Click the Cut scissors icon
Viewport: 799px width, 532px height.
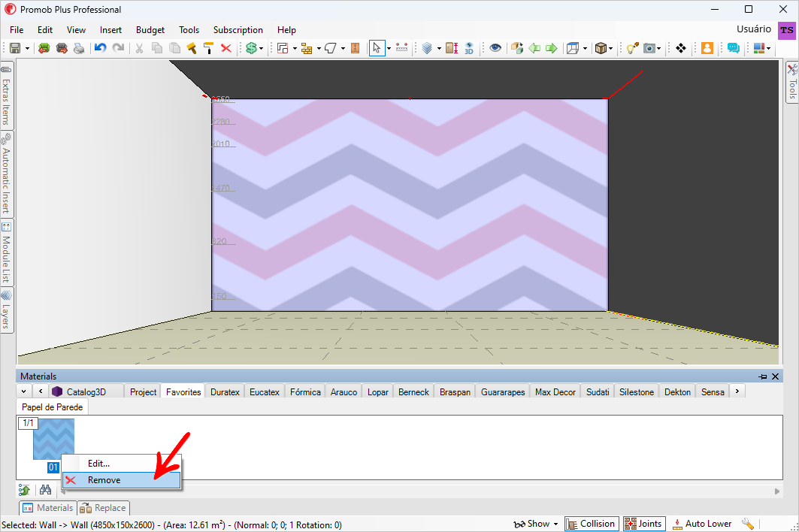(139, 48)
